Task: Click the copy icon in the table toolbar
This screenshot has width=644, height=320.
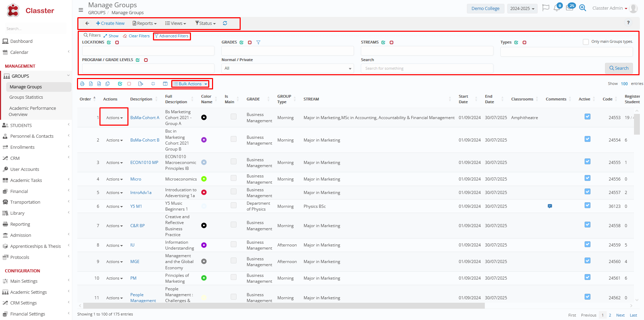Action: (108, 84)
